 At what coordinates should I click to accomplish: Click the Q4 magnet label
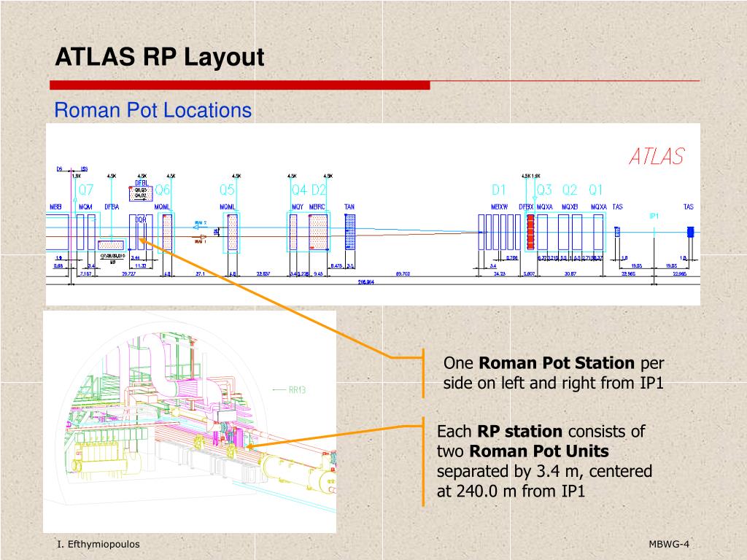point(299,190)
